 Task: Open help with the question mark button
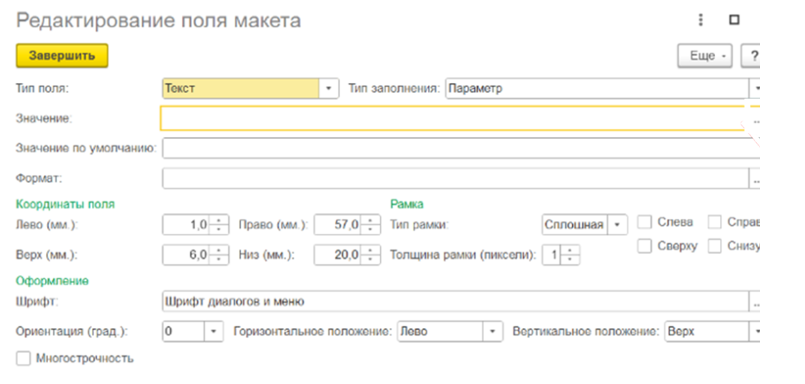751,56
